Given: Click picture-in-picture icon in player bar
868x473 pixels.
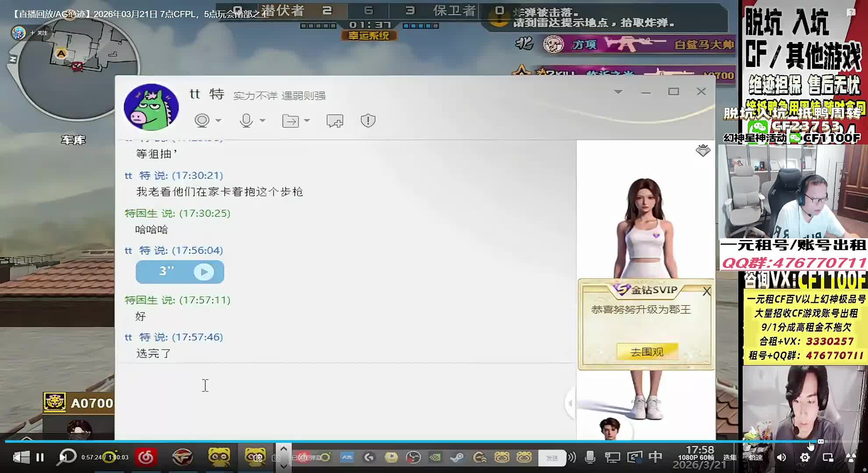Looking at the screenshot, I should coord(828,458).
